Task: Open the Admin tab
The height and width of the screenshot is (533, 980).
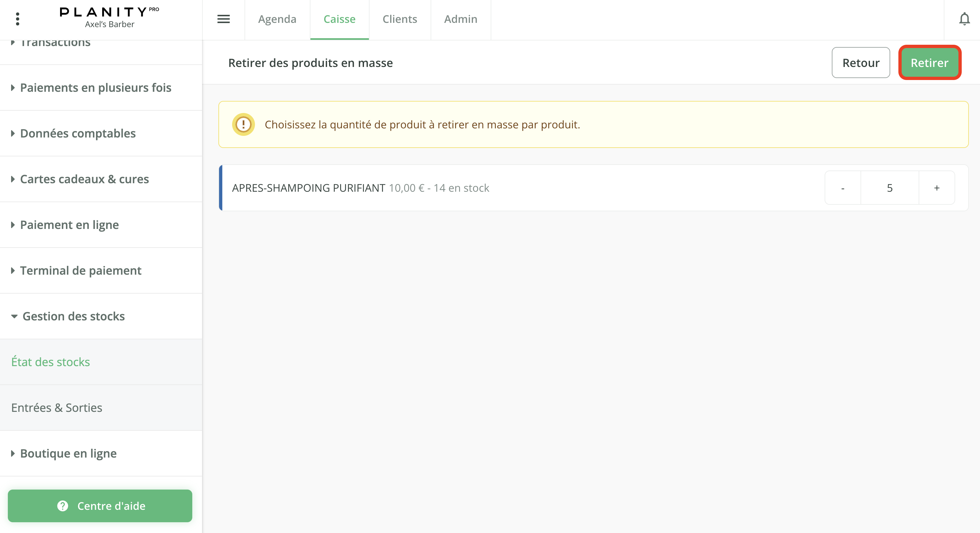Action: [460, 19]
